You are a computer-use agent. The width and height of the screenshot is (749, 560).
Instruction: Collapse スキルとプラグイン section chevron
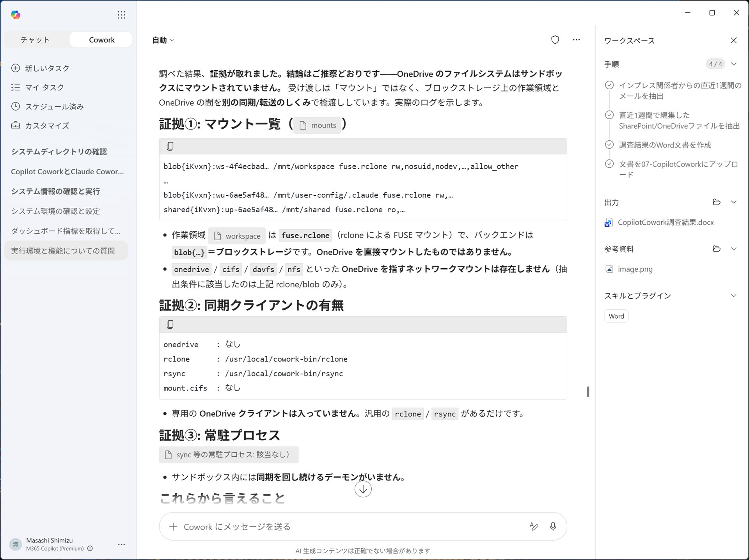pos(733,296)
